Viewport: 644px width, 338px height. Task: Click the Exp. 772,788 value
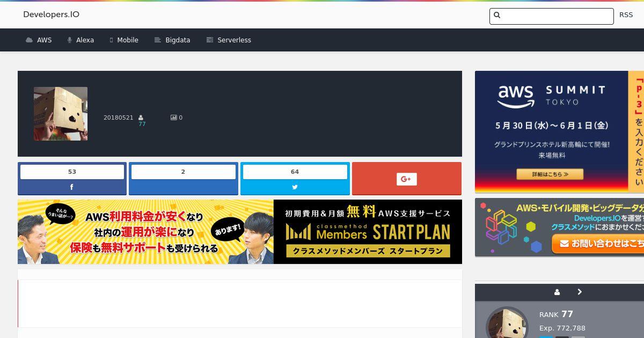pyautogui.click(x=562, y=328)
